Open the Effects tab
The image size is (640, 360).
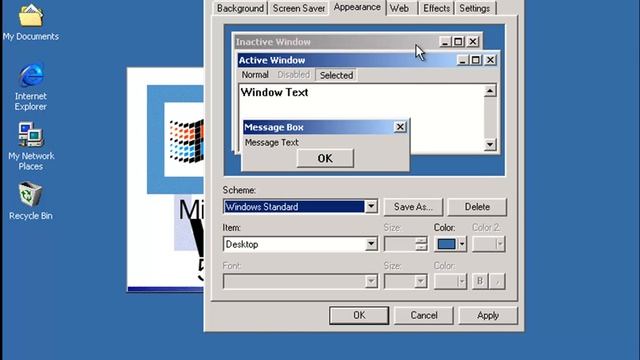point(436,8)
